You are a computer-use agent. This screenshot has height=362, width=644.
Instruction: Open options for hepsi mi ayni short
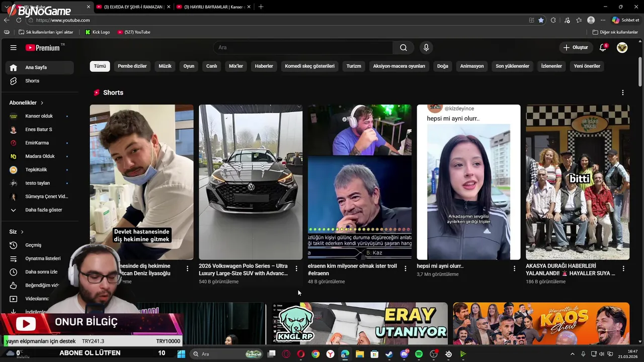[x=514, y=268]
